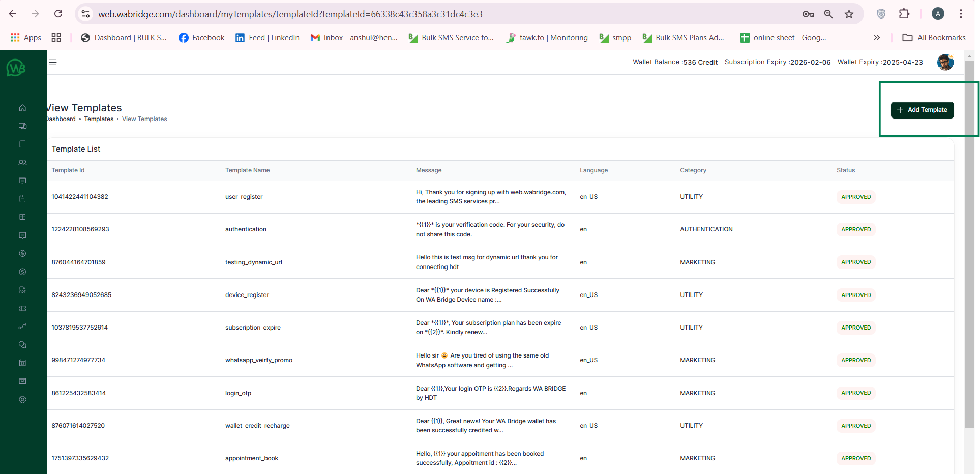The image size is (980, 474).
Task: Open the Bulk SMS Plans Ad... bookmark
Action: (683, 38)
